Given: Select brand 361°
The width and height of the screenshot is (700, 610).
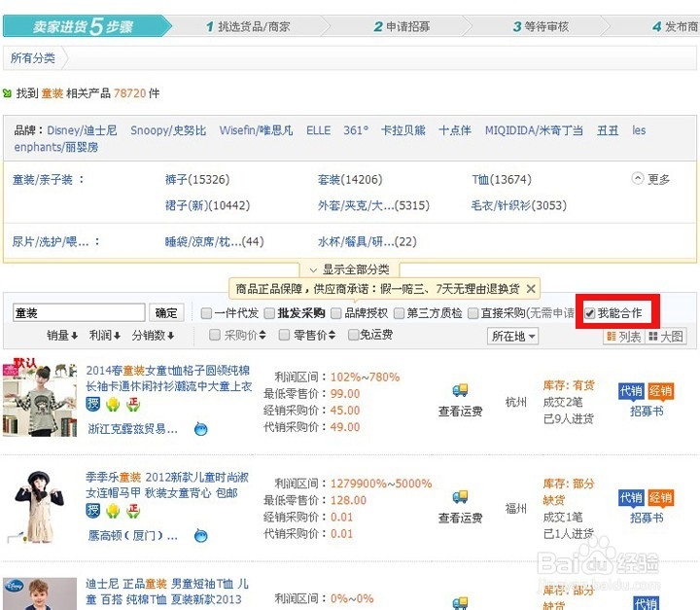Looking at the screenshot, I should coord(356,130).
